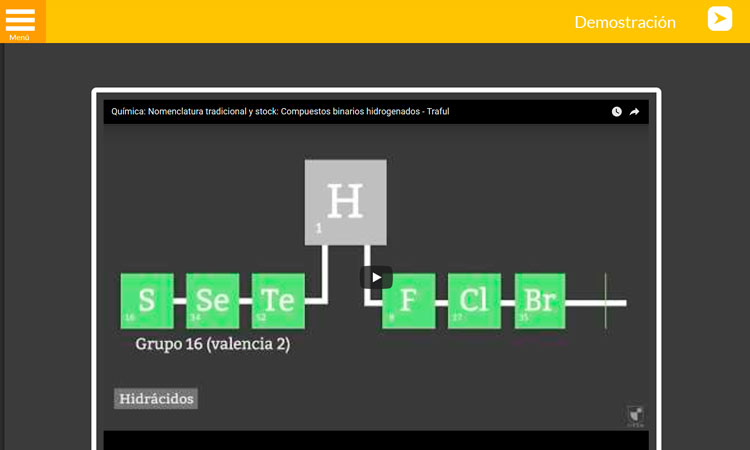Click the Hidrácidos label in video
The height and width of the screenshot is (450, 750).
155,399
